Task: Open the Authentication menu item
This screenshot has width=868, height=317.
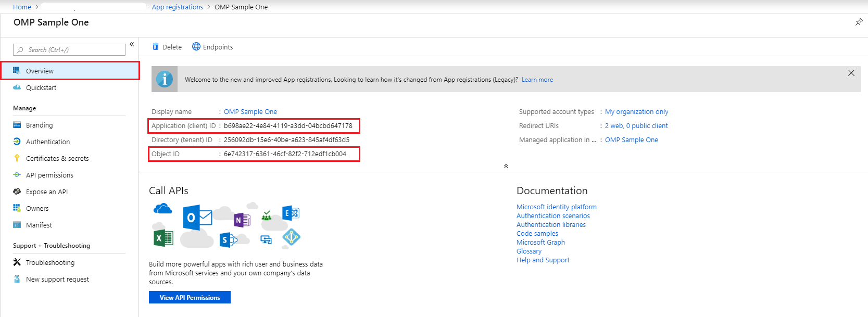Action: [48, 142]
